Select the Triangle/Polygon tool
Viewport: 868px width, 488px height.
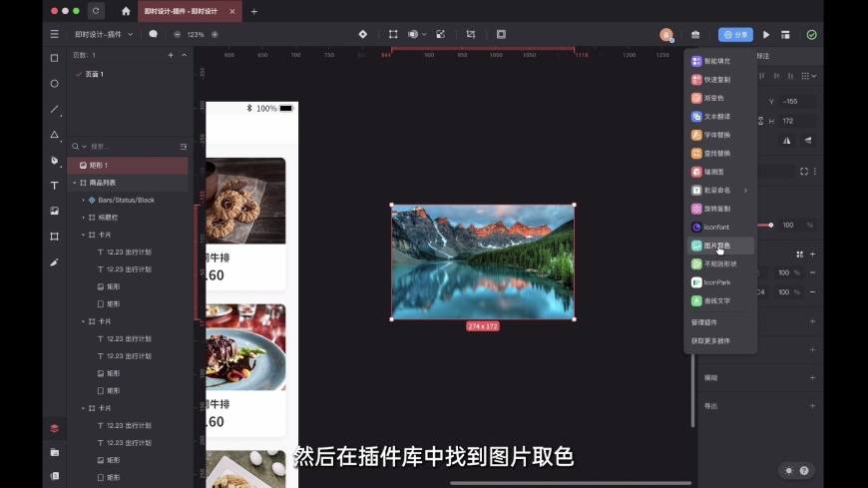[54, 135]
